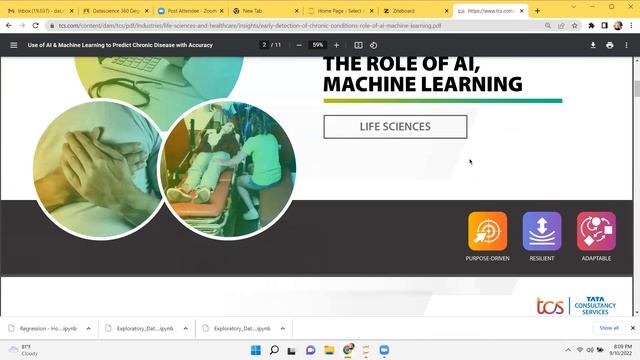Viewport: 640px width, 360px height.
Task: Go forward in browser history
Action: coord(22,25)
